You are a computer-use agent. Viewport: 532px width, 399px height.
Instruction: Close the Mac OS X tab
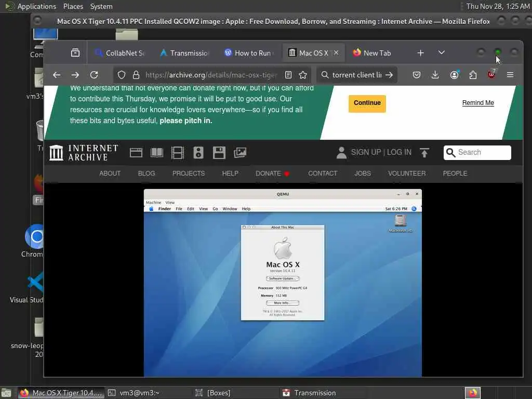point(336,52)
